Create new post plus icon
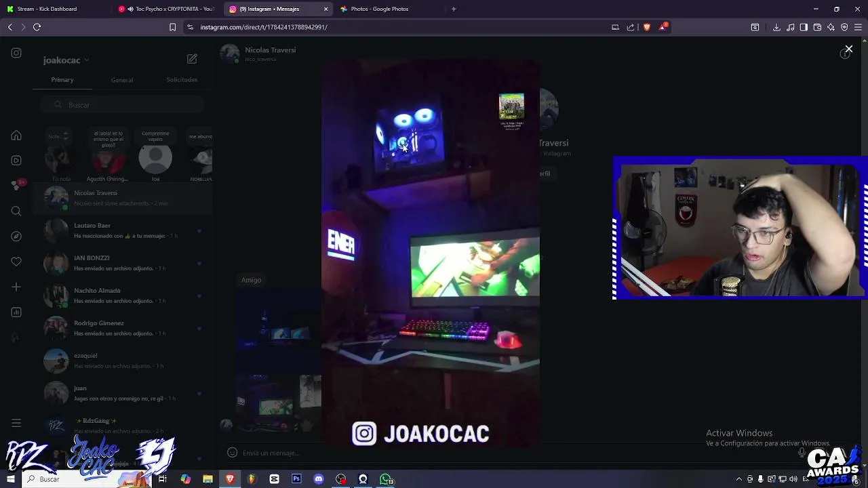The image size is (868, 488). pyautogui.click(x=16, y=287)
